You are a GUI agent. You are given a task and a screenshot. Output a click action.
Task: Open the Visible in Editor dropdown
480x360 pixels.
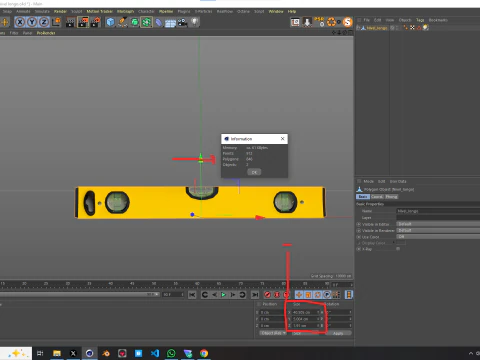pos(438,224)
